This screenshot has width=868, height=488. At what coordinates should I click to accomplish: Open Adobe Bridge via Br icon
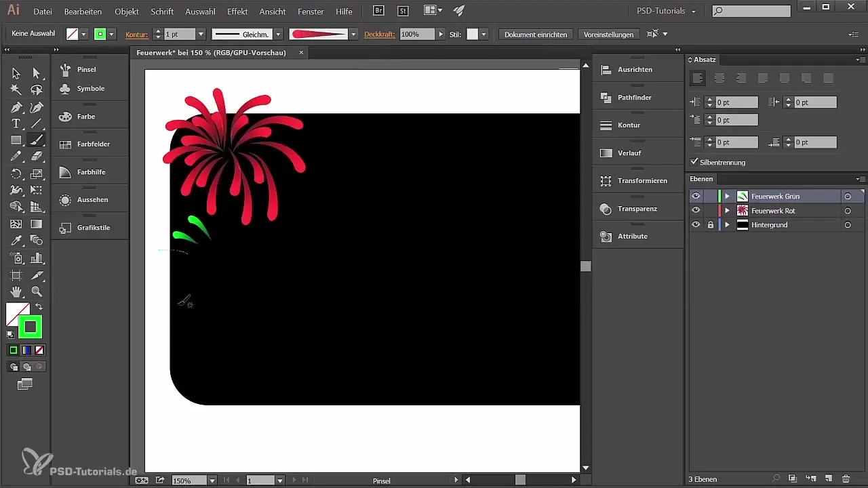(379, 11)
